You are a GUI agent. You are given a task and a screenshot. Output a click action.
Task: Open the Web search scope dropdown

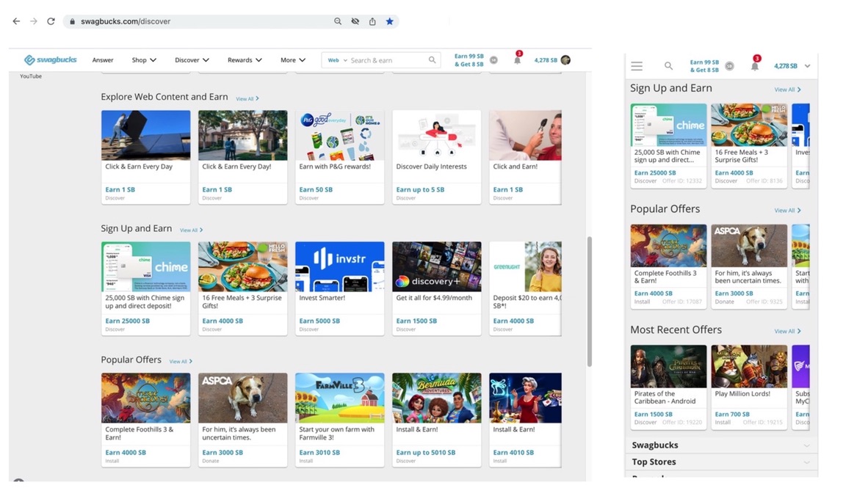[337, 59]
